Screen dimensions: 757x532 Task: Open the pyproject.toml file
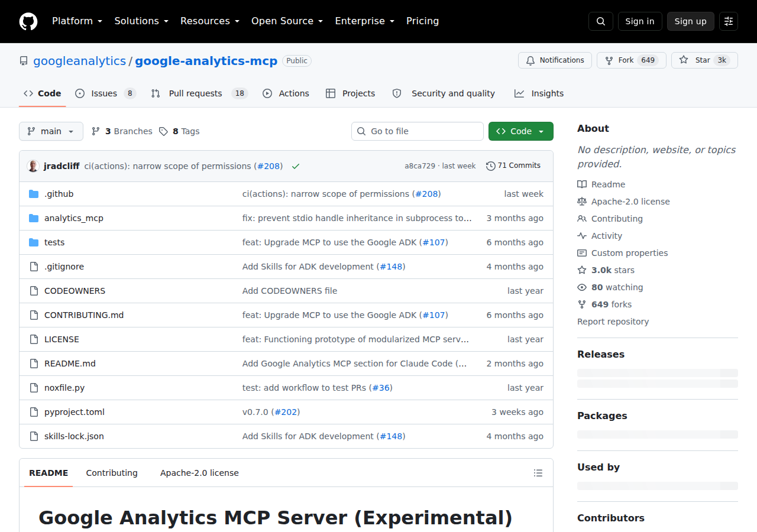coord(75,412)
